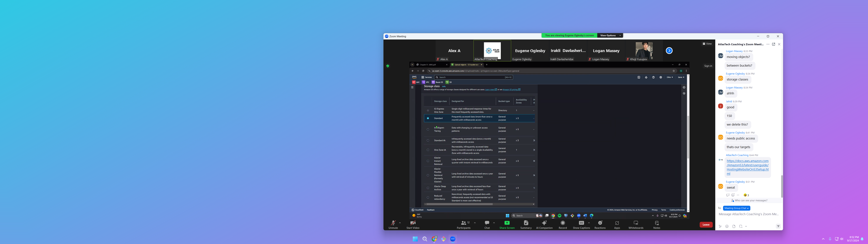
Task: Open Zoom from the Windows taskbar
Action: [453, 239]
